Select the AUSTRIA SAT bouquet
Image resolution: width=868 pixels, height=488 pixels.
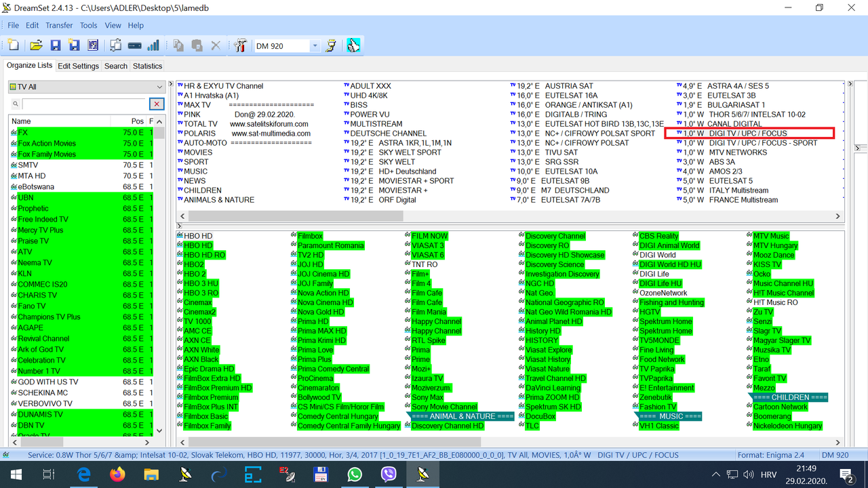click(x=552, y=86)
